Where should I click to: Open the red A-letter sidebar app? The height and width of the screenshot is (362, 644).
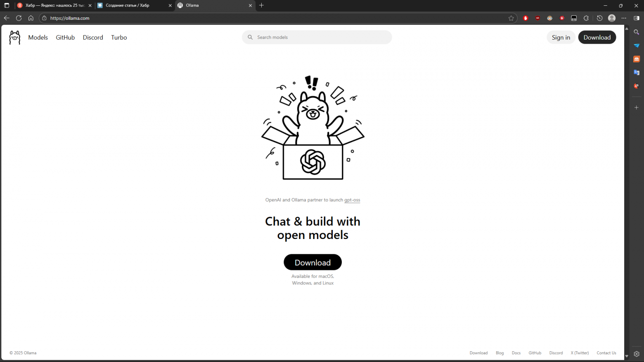click(637, 86)
